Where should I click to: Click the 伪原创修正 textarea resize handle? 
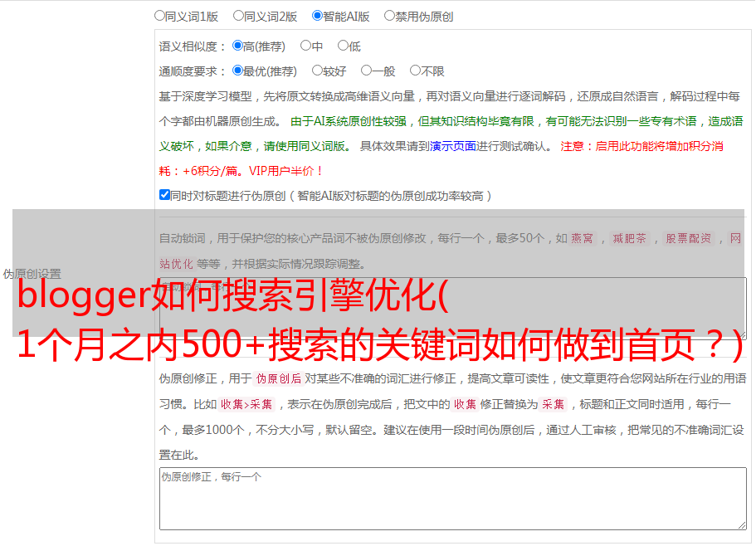pyautogui.click(x=742, y=526)
